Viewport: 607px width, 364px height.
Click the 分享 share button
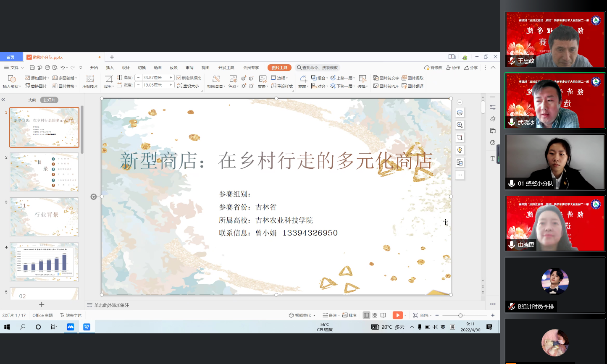(x=471, y=68)
